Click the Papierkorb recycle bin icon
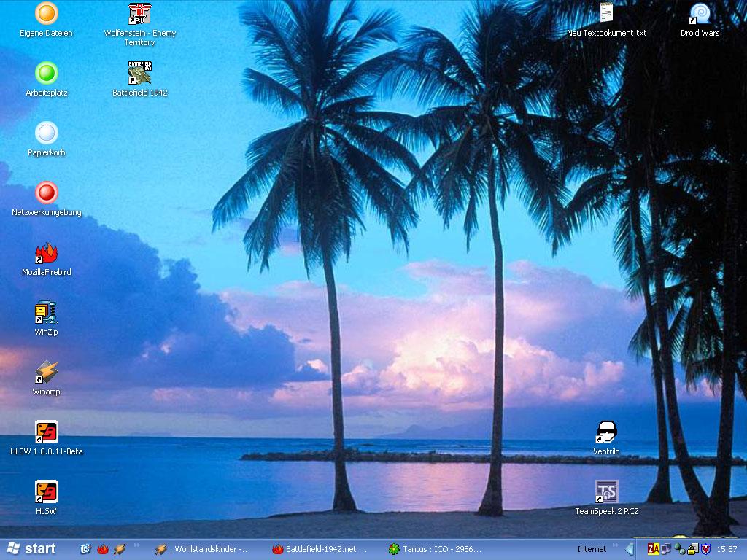This screenshot has height=560, width=747. tap(47, 133)
